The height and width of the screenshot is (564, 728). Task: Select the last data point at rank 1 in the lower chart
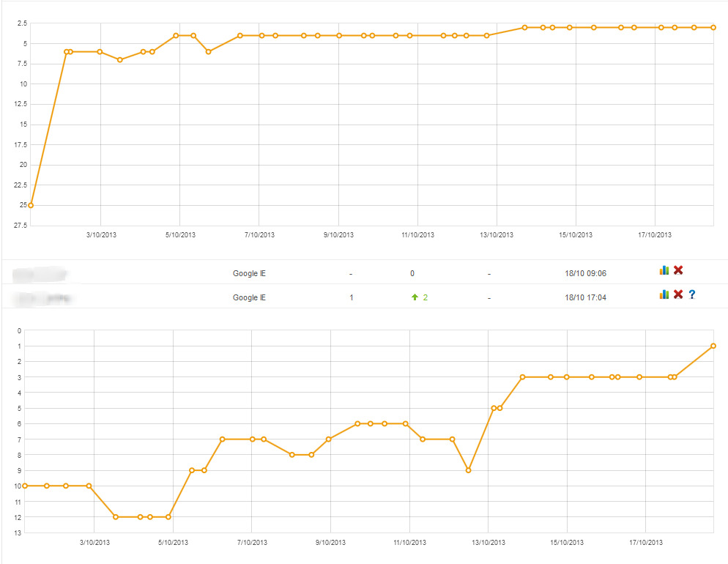pos(713,346)
